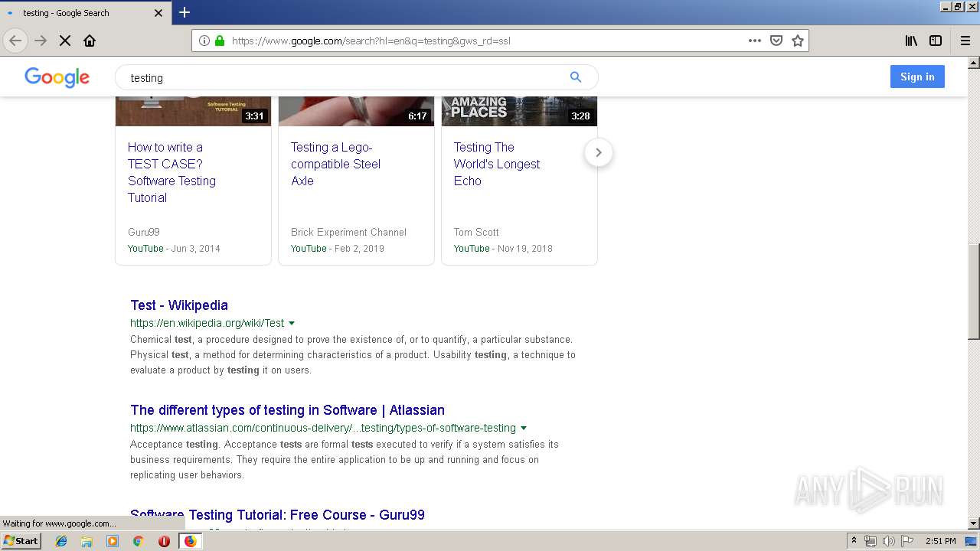The width and height of the screenshot is (980, 551).
Task: Click the scrollbar down arrow
Action: coord(973,523)
